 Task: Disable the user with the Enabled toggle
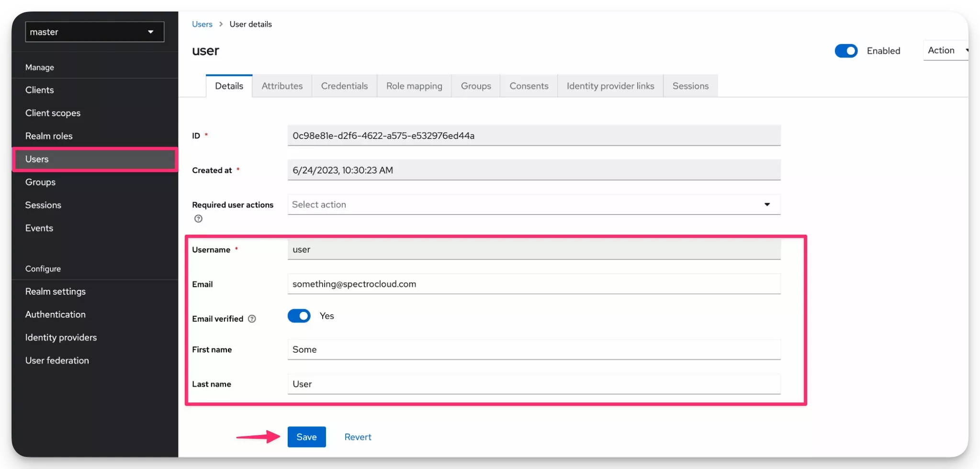845,50
